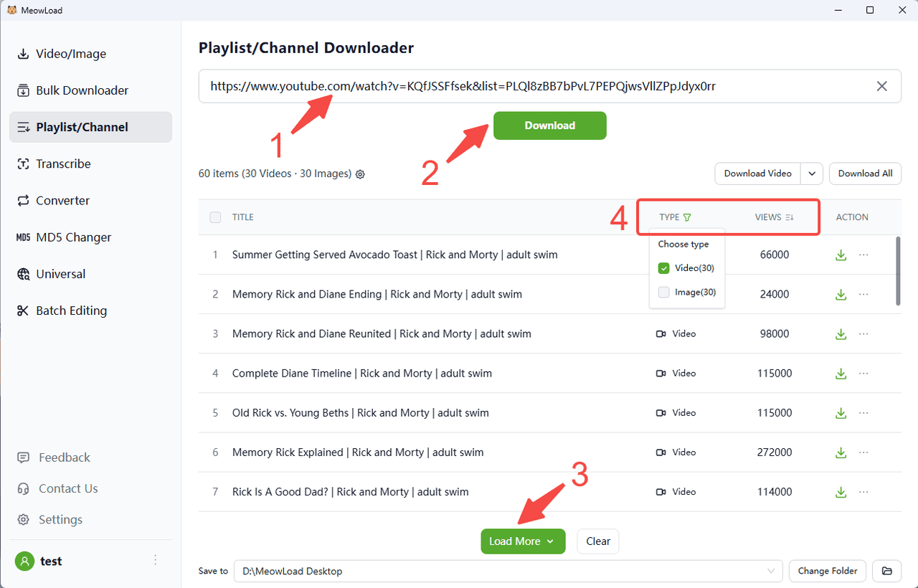Click the settings gear beside item count
918x588 pixels.
click(360, 174)
